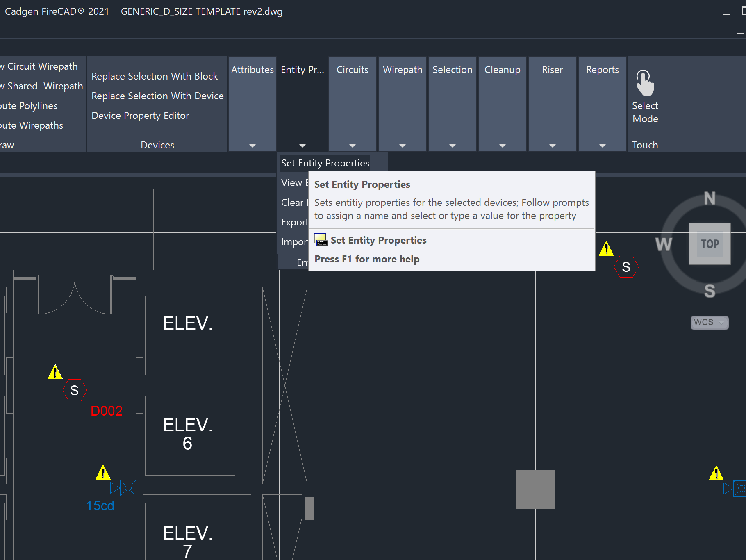The width and height of the screenshot is (746, 560).
Task: Click the small gray grip by elevator shaft
Action: [309, 508]
